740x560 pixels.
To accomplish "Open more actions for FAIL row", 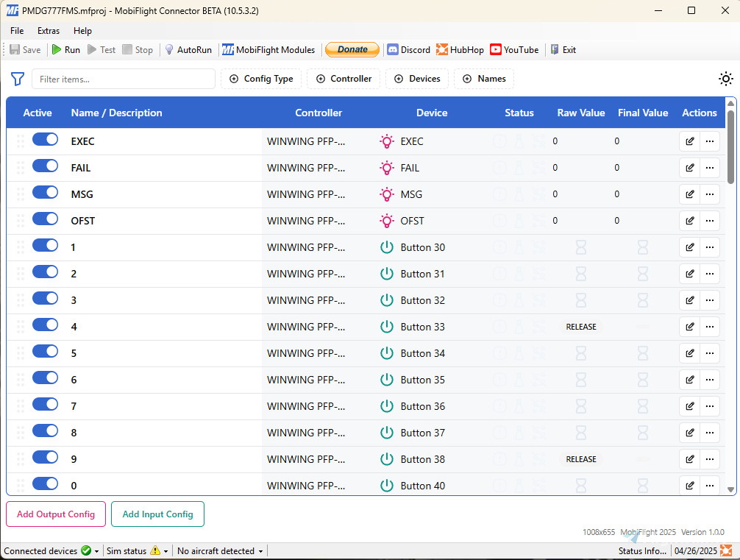I will tap(709, 168).
